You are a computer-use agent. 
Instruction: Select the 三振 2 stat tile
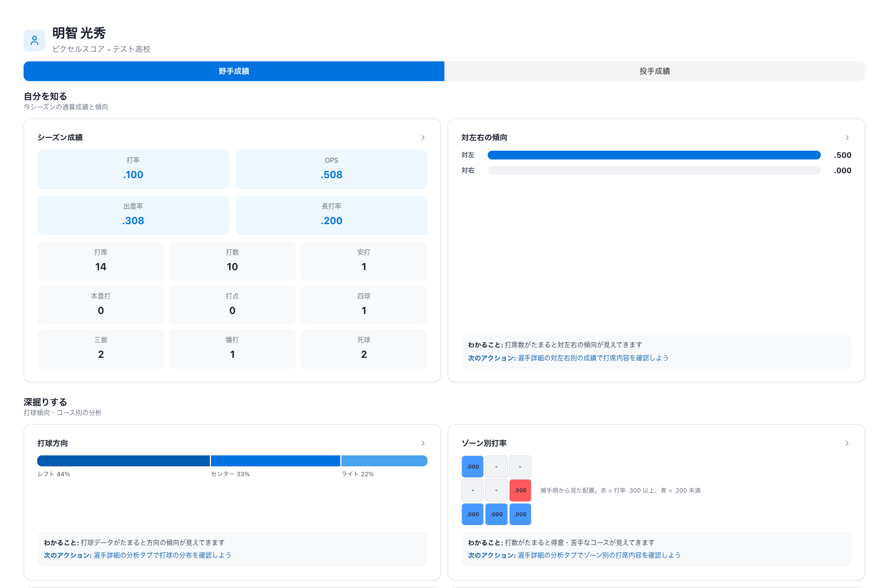coord(101,349)
